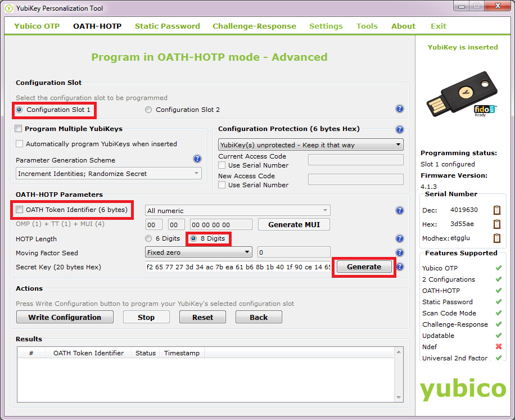Screen dimensions: 515x420
Task: Open All numeric identifier format dropdown
Action: point(238,210)
